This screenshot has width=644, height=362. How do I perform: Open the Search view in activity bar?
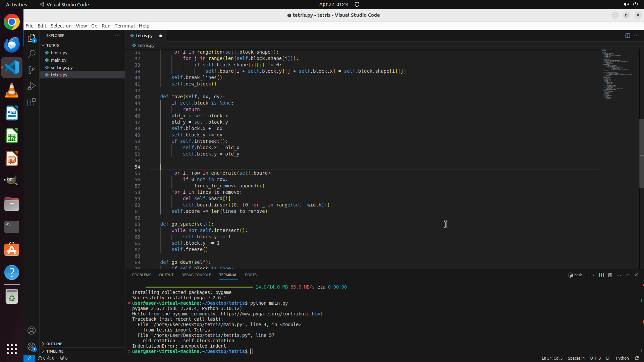[x=32, y=54]
